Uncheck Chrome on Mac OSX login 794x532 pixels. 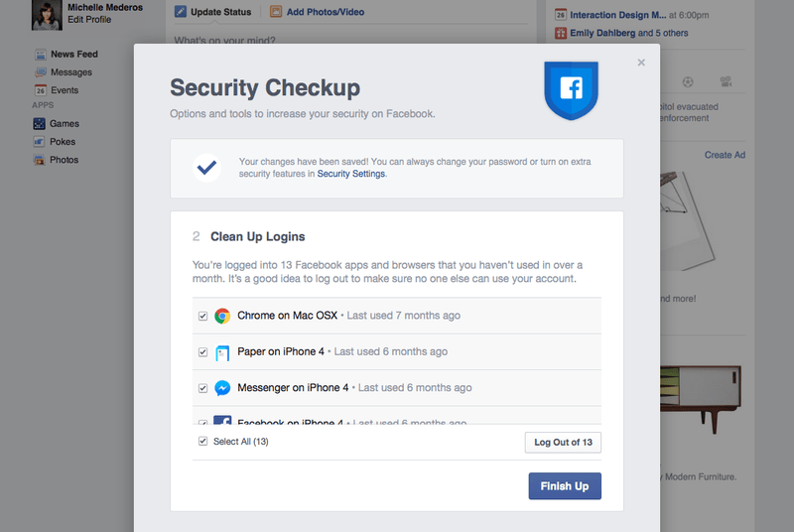coord(202,316)
